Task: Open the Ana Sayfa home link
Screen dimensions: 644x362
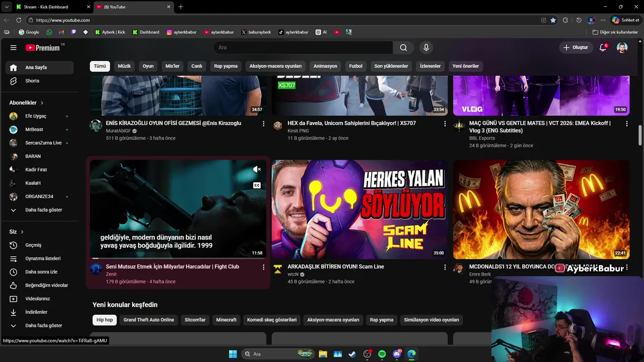Action: [x=39, y=68]
